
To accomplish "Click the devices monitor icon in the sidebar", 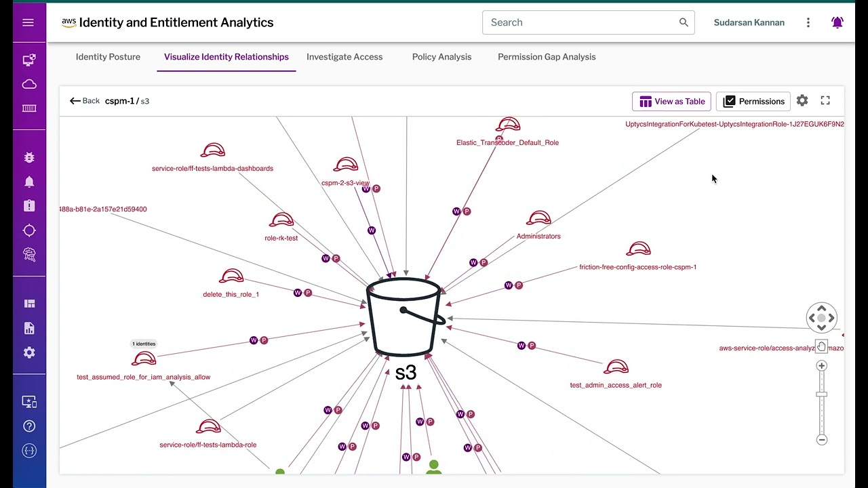I will coord(29,60).
